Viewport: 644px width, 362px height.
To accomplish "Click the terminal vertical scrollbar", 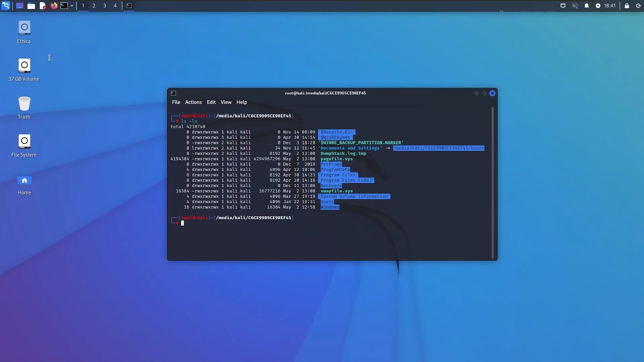I will tap(493, 184).
